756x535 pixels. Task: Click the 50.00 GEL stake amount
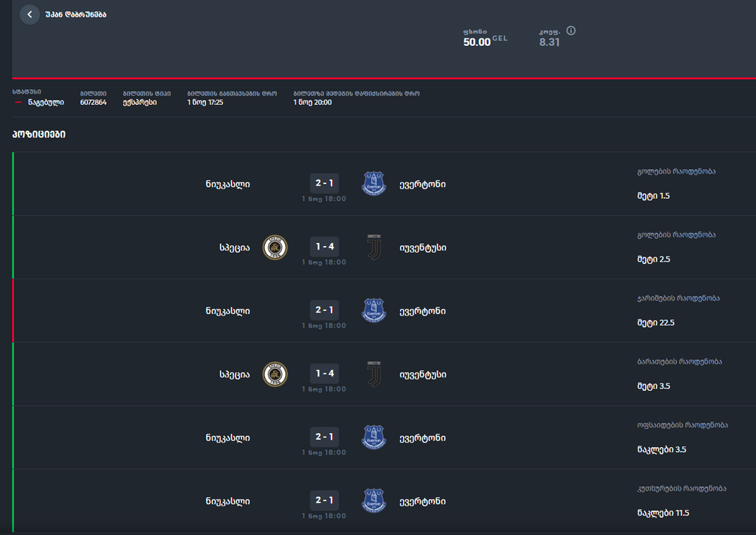pos(485,41)
